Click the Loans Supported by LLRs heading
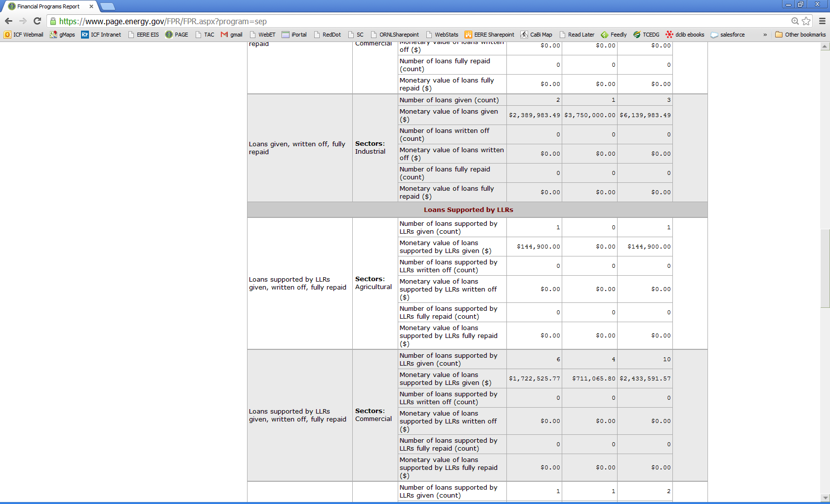 click(x=468, y=210)
